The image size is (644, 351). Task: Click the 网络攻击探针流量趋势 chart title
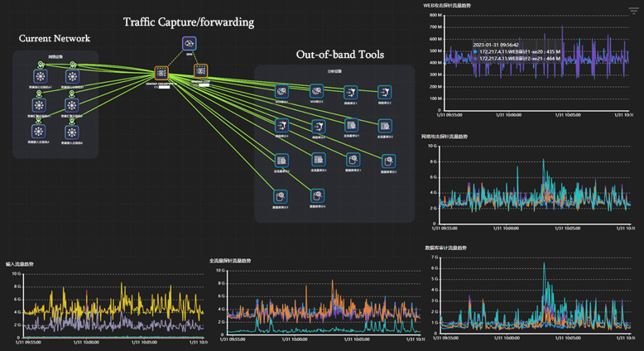pyautogui.click(x=445, y=136)
